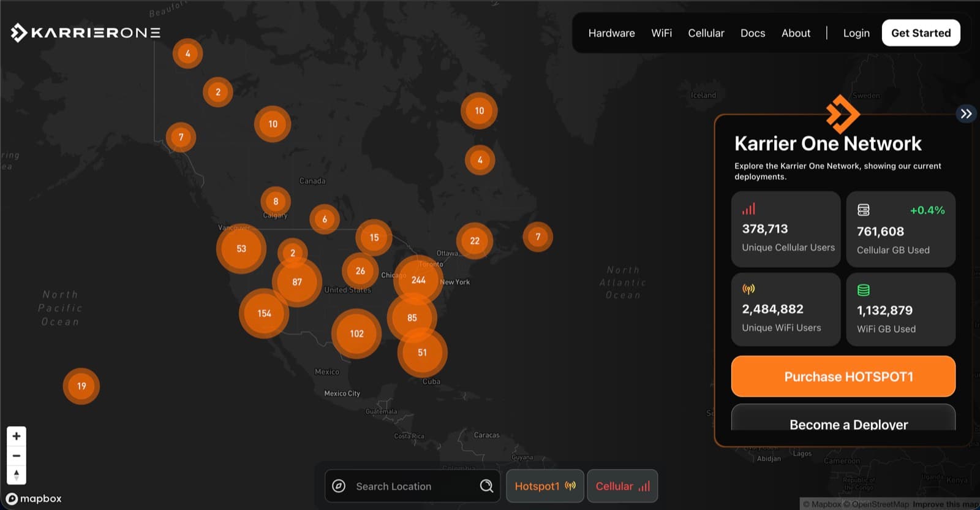Focus the Search Location field

click(412, 486)
